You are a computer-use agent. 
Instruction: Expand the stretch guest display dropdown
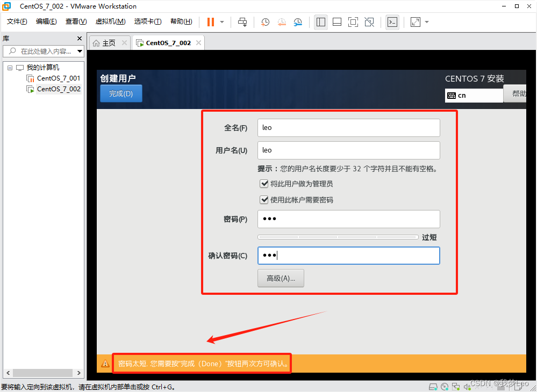427,22
